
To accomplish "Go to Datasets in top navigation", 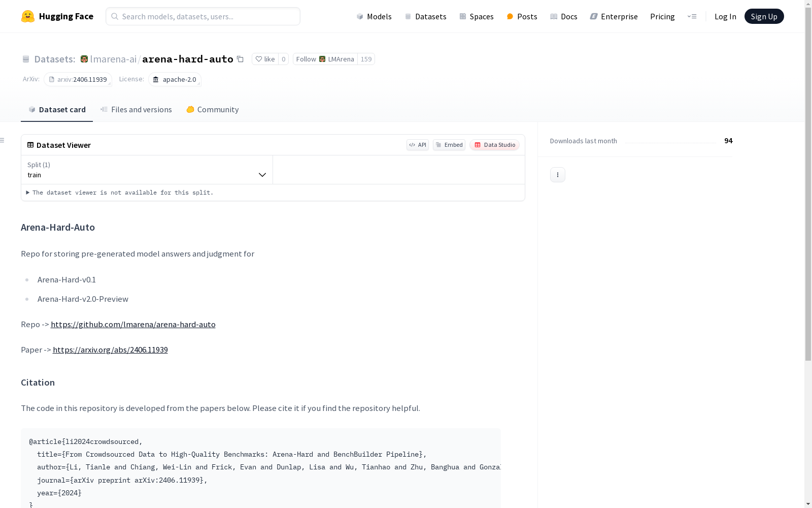I will point(425,16).
